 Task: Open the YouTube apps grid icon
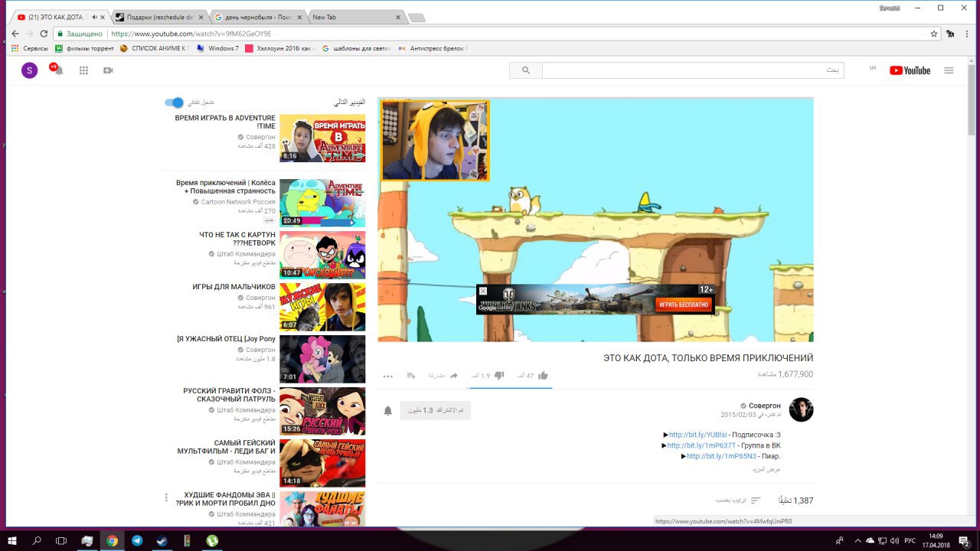[x=83, y=70]
